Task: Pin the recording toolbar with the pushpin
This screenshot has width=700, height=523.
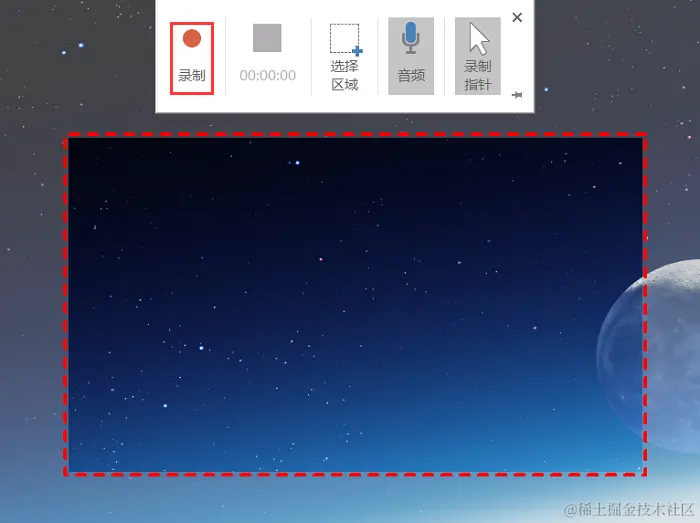Action: pyautogui.click(x=517, y=95)
